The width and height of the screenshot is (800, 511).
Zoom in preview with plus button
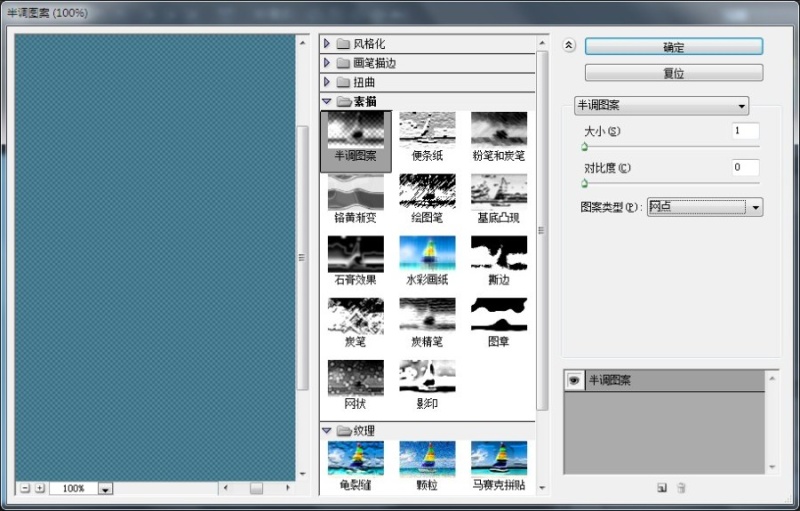[40, 488]
